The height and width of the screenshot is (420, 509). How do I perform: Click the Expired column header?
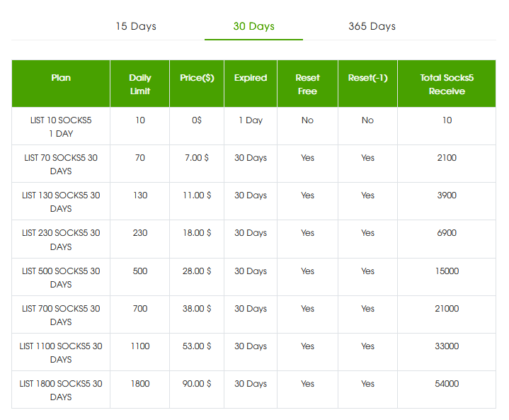point(251,78)
